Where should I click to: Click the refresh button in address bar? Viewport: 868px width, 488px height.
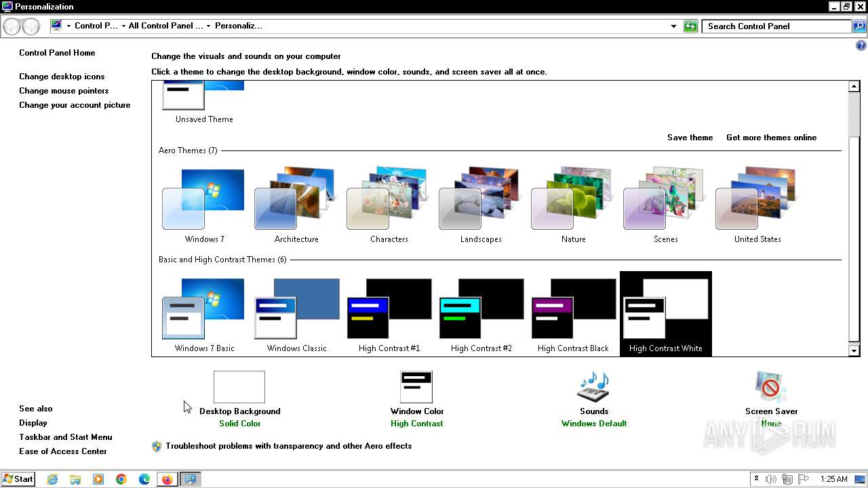[690, 26]
